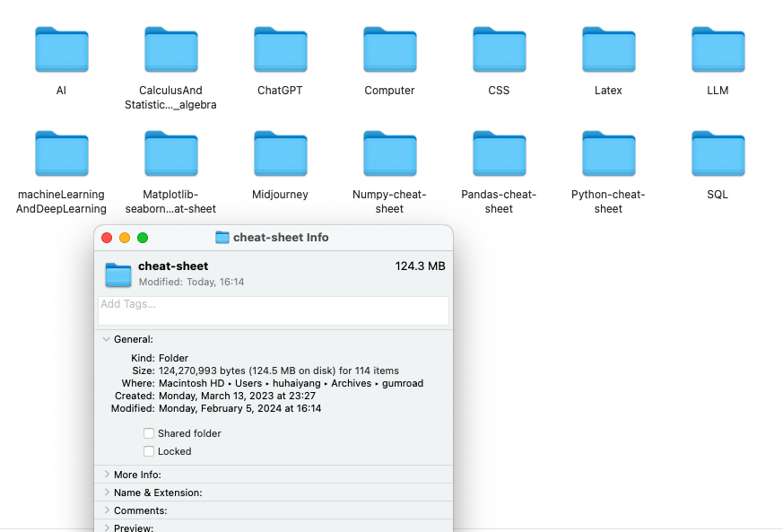Select the Python-cheat-sheet folder
This screenshot has height=532, width=783.
pyautogui.click(x=608, y=153)
